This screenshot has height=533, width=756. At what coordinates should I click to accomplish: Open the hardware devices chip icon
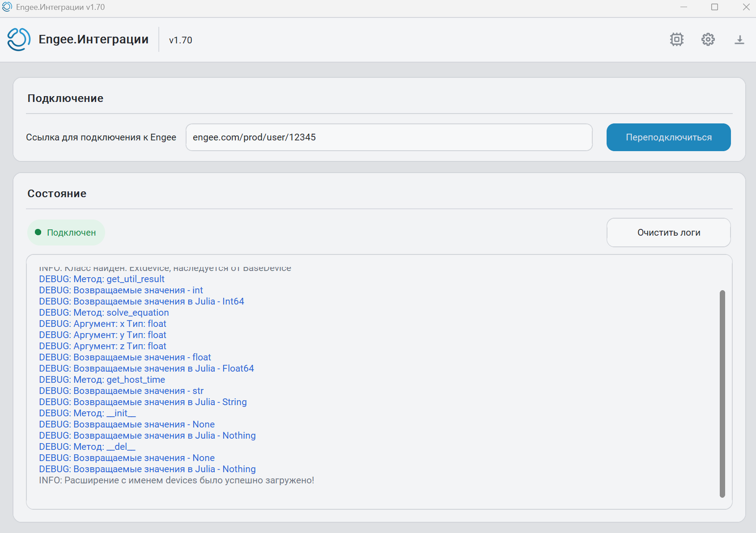pyautogui.click(x=677, y=39)
